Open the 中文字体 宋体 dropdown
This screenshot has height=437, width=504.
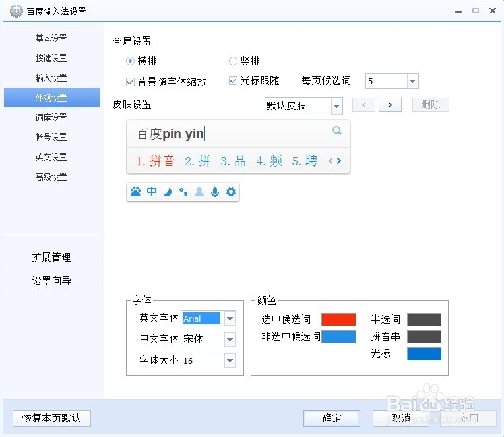208,339
